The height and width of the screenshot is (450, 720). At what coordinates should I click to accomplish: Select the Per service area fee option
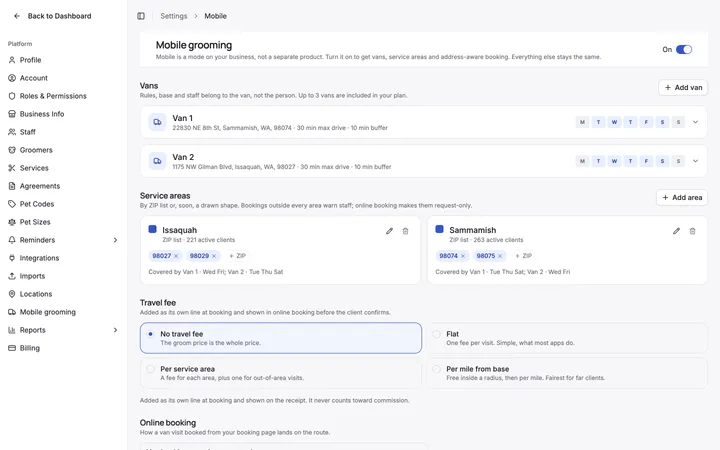(x=281, y=373)
